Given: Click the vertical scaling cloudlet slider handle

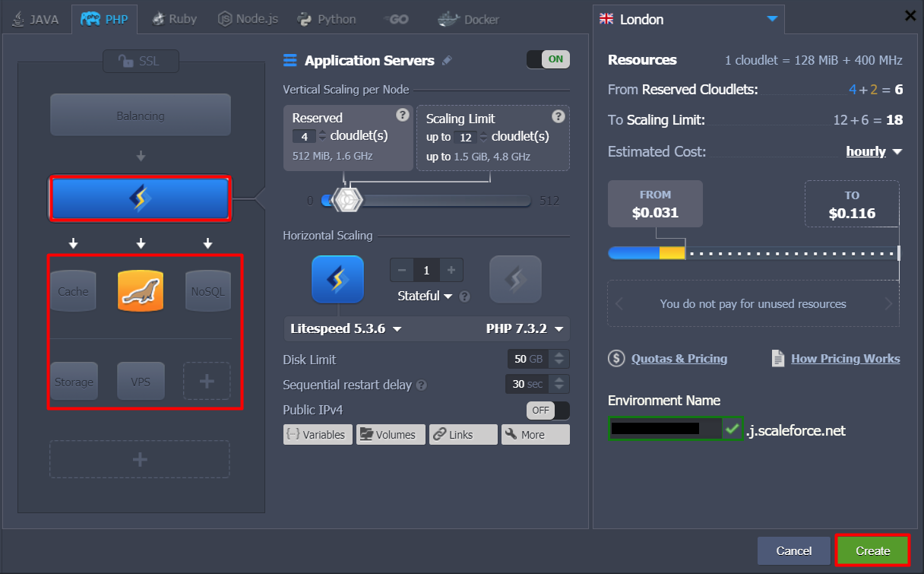Looking at the screenshot, I should 348,200.
